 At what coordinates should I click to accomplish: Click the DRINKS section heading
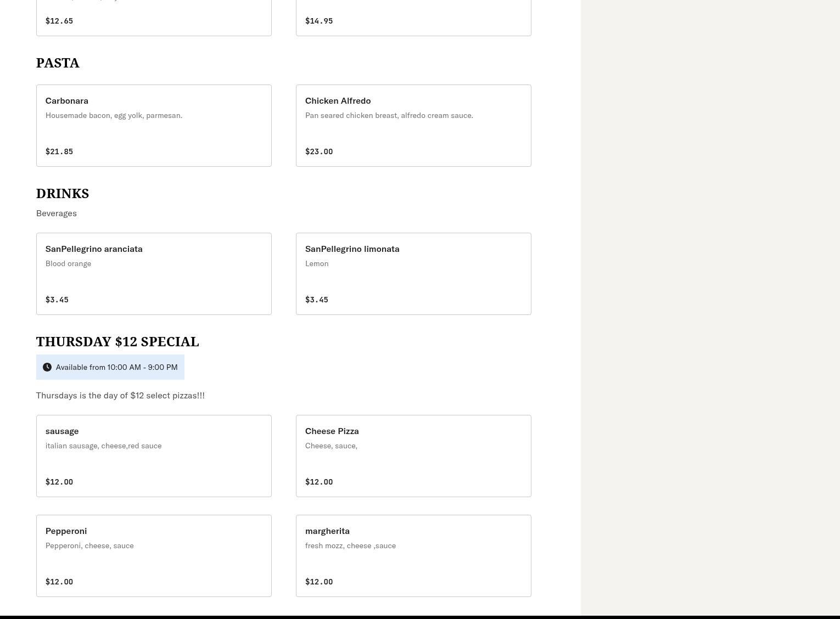coord(63,194)
